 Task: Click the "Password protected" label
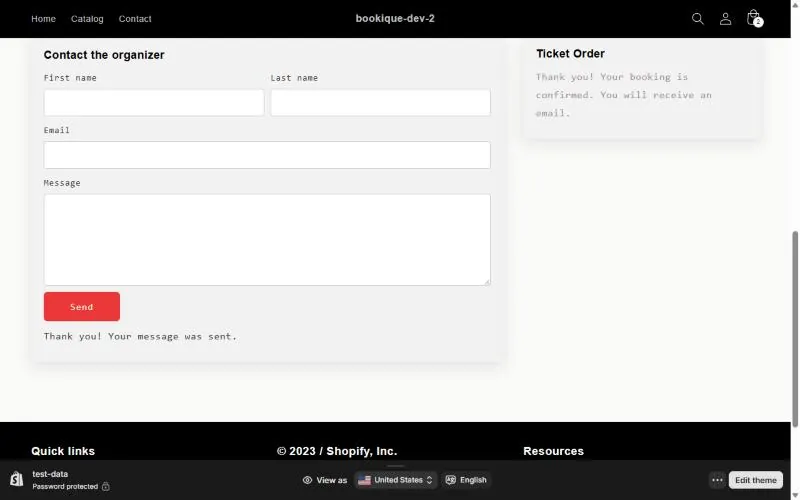coord(65,486)
